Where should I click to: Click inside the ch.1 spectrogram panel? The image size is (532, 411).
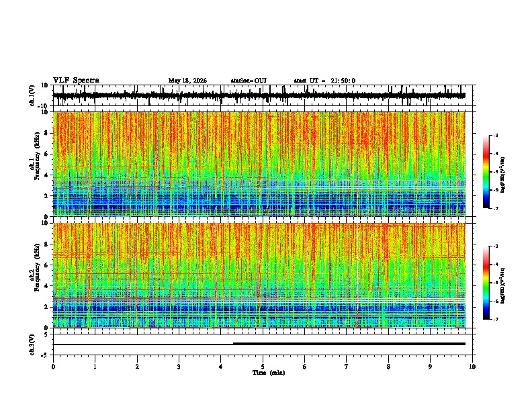pyautogui.click(x=259, y=164)
